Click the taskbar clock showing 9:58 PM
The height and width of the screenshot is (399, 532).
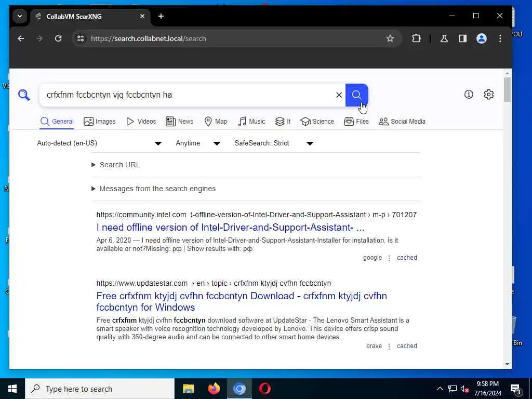[x=487, y=389]
